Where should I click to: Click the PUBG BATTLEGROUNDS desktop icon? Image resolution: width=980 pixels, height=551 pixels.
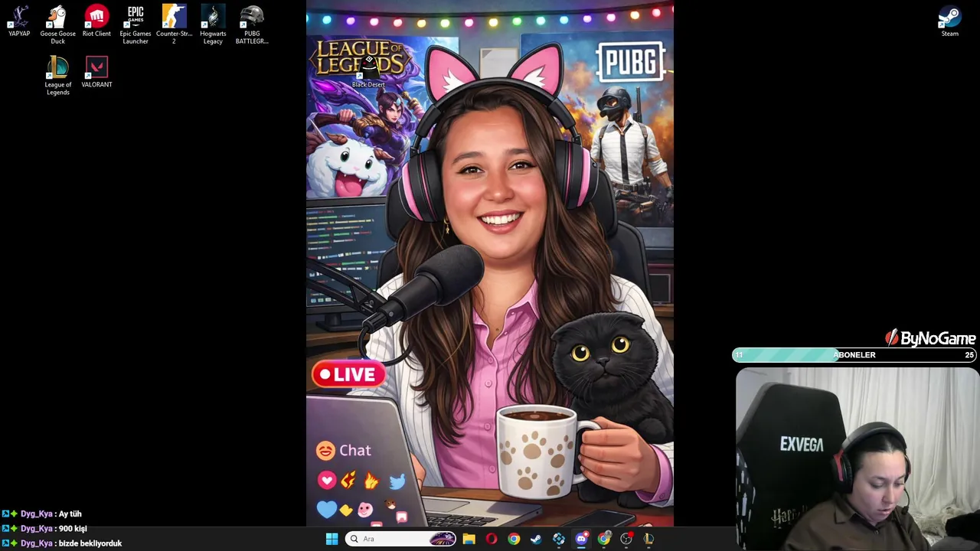tap(252, 25)
